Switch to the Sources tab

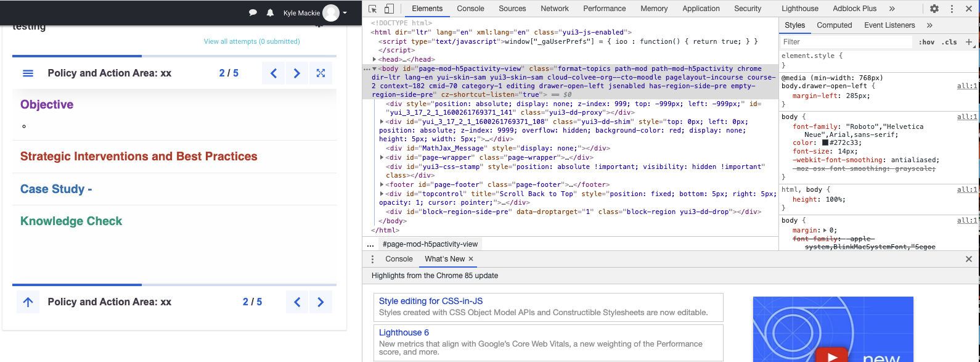pos(512,9)
